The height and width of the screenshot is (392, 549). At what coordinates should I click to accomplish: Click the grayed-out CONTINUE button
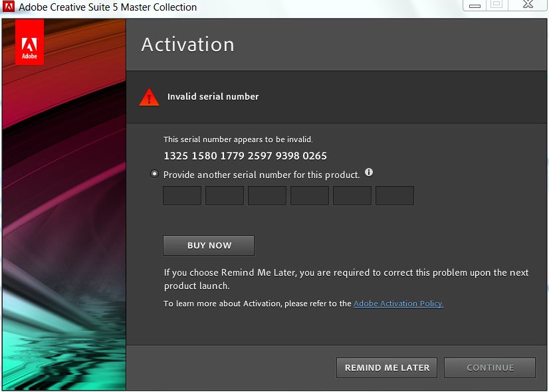[490, 367]
